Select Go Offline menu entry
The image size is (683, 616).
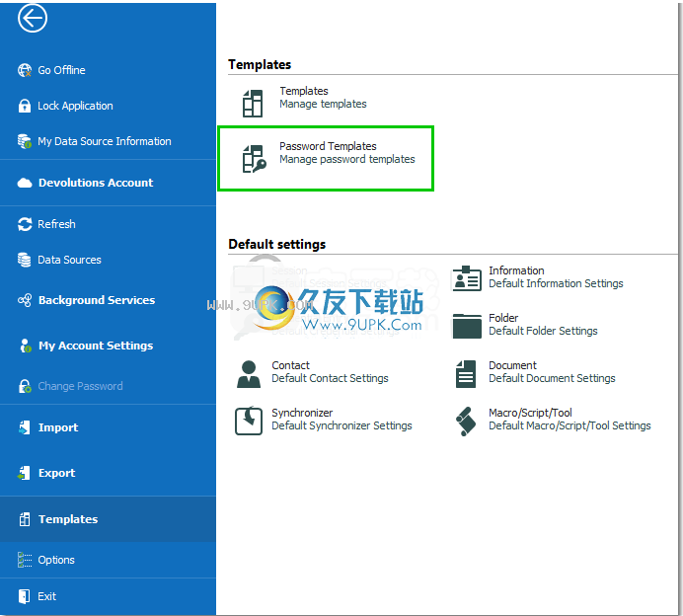coord(108,70)
